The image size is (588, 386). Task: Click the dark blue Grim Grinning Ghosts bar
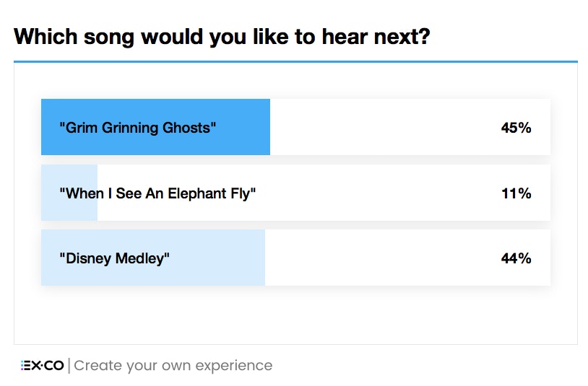155,127
